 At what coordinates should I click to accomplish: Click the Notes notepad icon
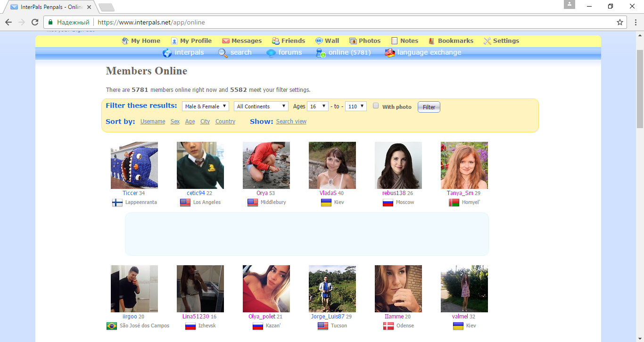[x=395, y=41]
